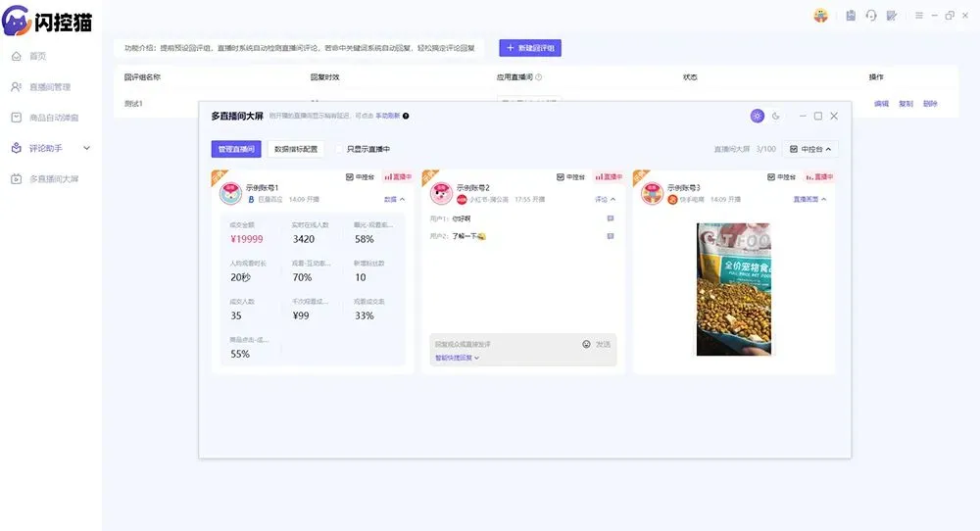
Task: Click the cat food live stream thumbnail
Action: pyautogui.click(x=734, y=289)
